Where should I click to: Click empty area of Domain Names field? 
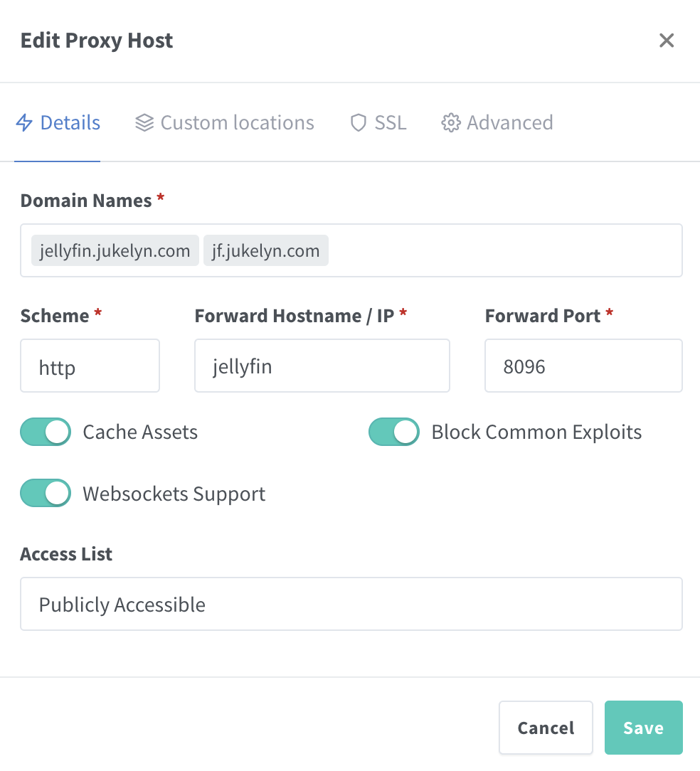point(505,251)
